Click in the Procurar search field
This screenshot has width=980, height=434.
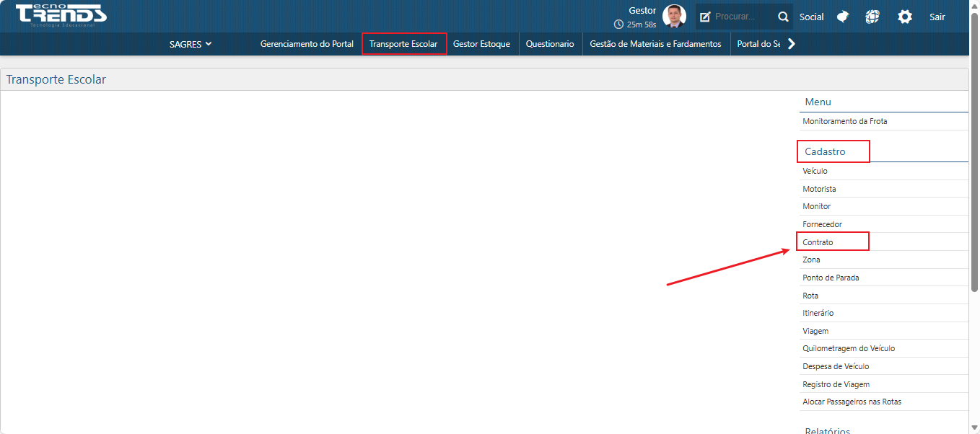coord(743,17)
